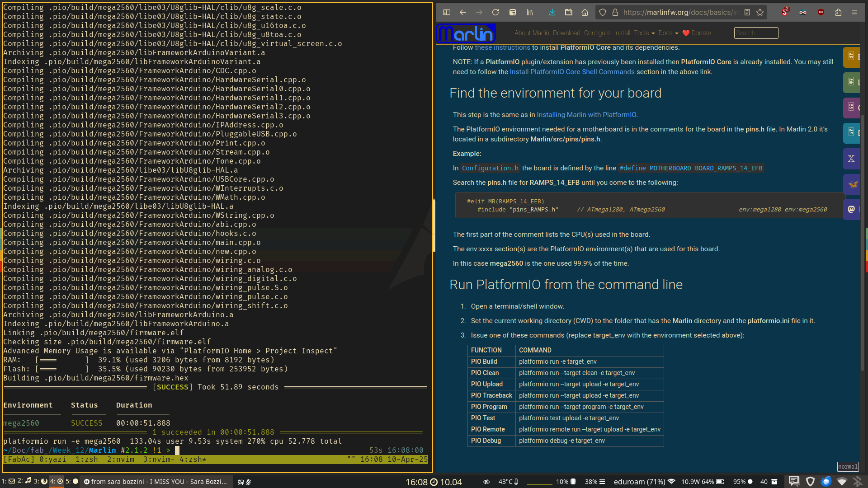Image resolution: width=868 pixels, height=488 pixels.
Task: Open the tracking protection shield icon
Action: point(603,13)
